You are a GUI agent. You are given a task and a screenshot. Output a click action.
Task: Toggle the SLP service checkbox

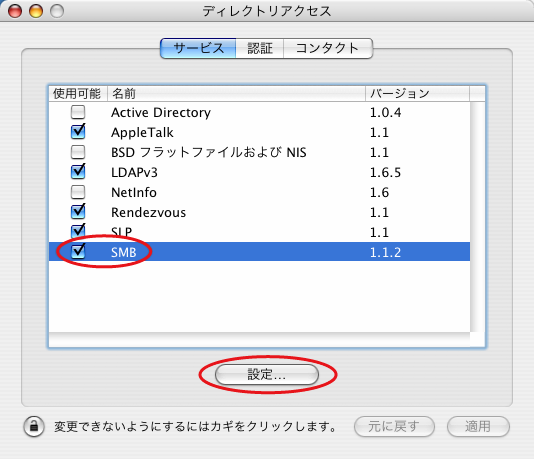click(x=78, y=231)
